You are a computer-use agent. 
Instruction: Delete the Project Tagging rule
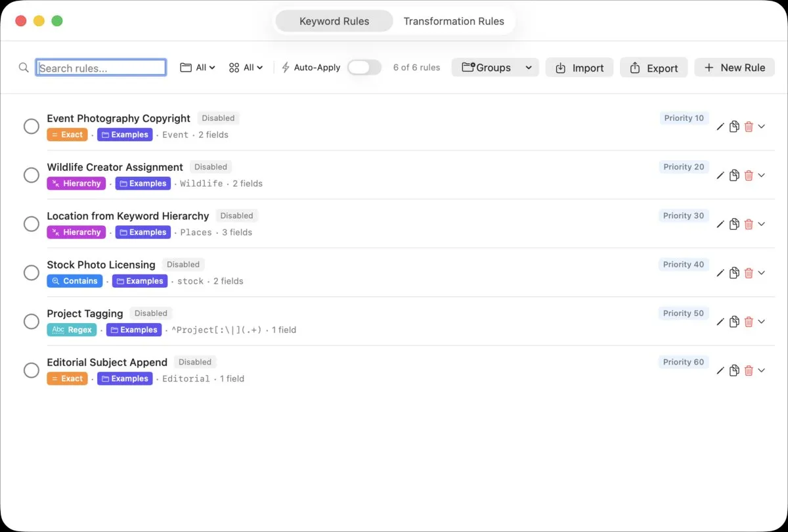click(x=749, y=321)
